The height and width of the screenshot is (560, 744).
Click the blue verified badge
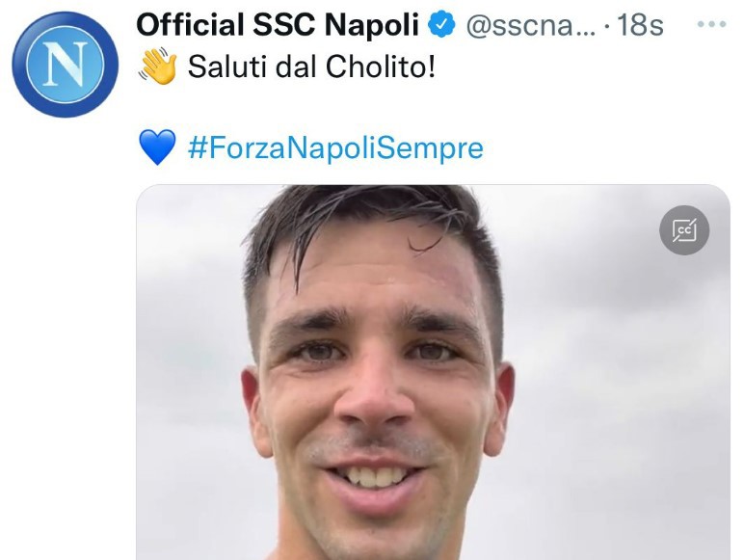442,25
